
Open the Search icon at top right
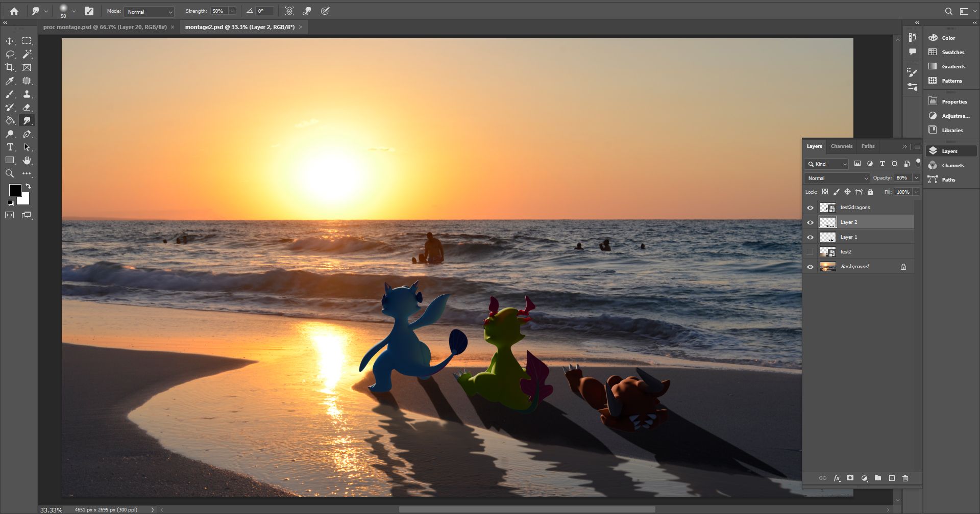pyautogui.click(x=948, y=11)
